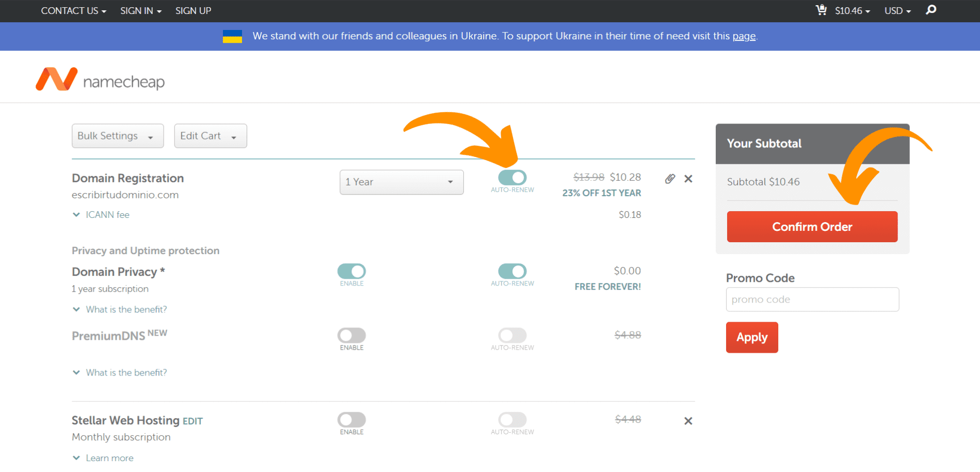Remove Stellar Web Hosting with the X icon
980x472 pixels.
coord(688,421)
